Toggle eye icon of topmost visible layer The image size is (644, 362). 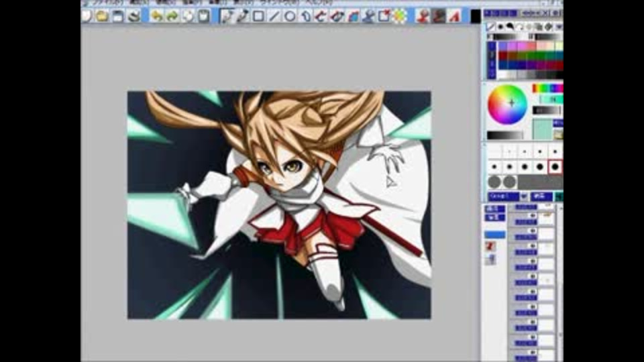(533, 215)
